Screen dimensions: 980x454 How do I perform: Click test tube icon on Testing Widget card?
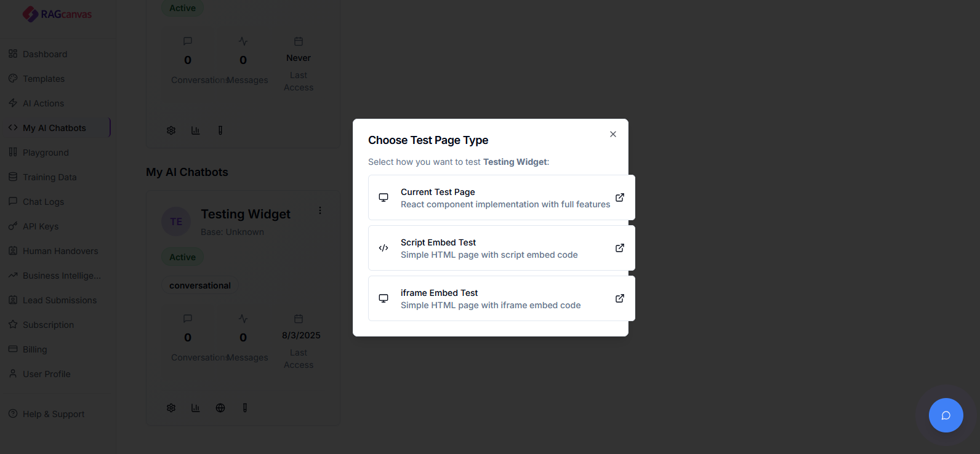tap(245, 408)
